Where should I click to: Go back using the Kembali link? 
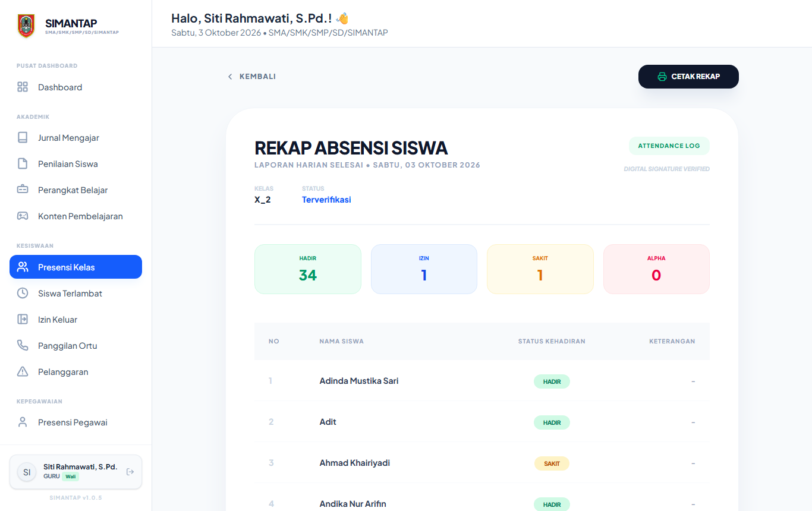pos(252,77)
